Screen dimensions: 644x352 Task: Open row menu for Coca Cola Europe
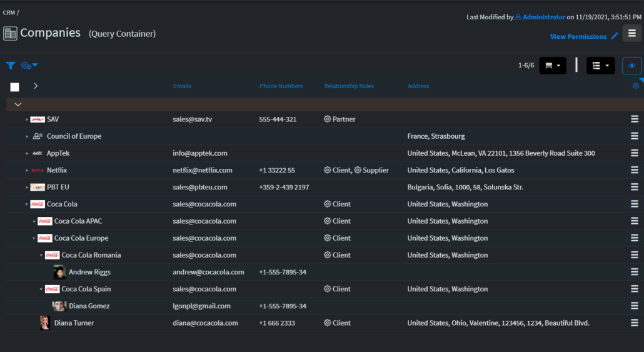635,238
